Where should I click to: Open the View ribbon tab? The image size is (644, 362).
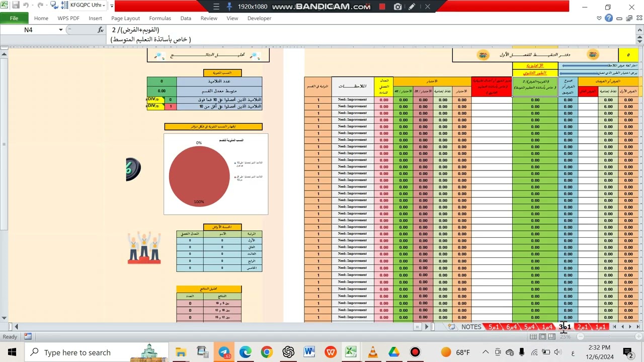click(x=232, y=18)
